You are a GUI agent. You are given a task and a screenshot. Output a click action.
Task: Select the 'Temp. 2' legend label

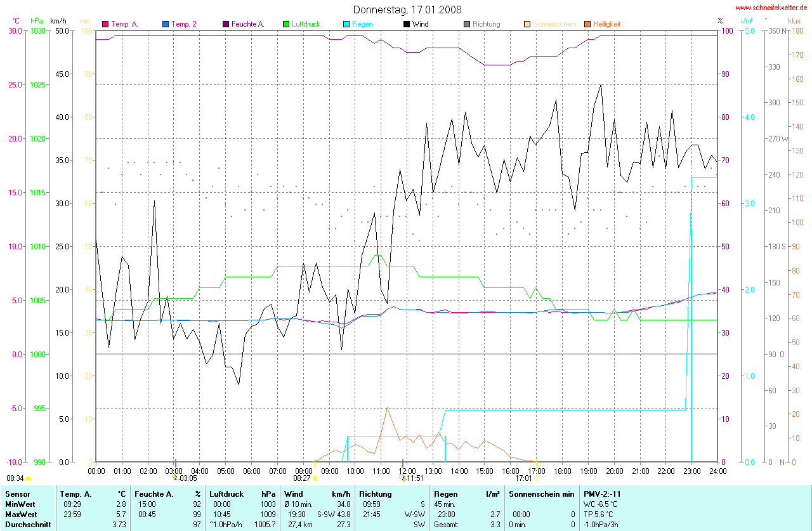[x=184, y=24]
